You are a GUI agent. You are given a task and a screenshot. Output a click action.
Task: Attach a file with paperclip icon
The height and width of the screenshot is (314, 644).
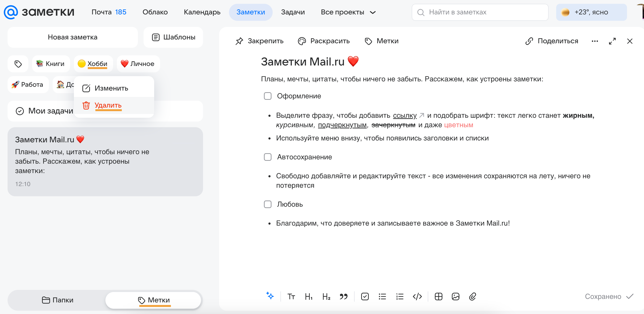pos(473,297)
